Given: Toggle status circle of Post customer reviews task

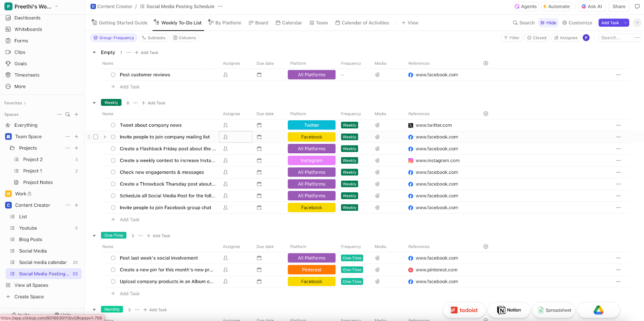Looking at the screenshot, I should pyautogui.click(x=113, y=75).
